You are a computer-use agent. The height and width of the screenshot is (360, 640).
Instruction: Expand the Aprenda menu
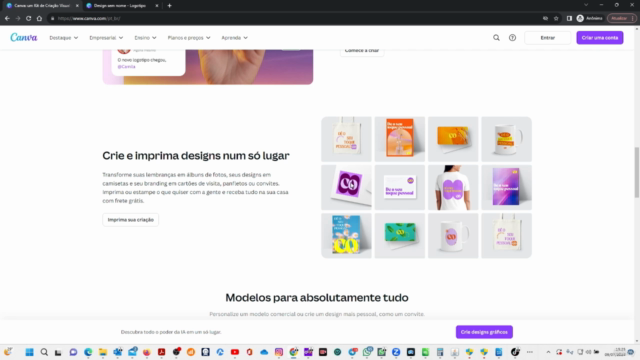pyautogui.click(x=234, y=38)
